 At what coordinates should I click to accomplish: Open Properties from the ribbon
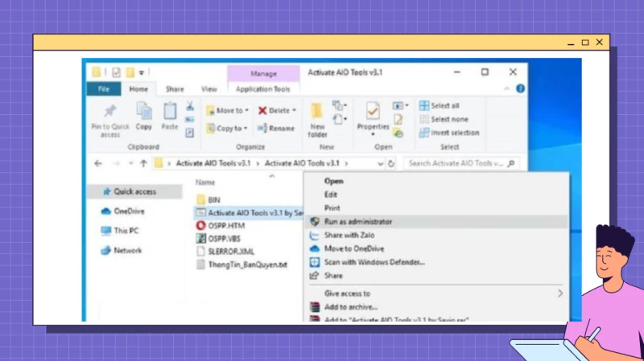373,112
